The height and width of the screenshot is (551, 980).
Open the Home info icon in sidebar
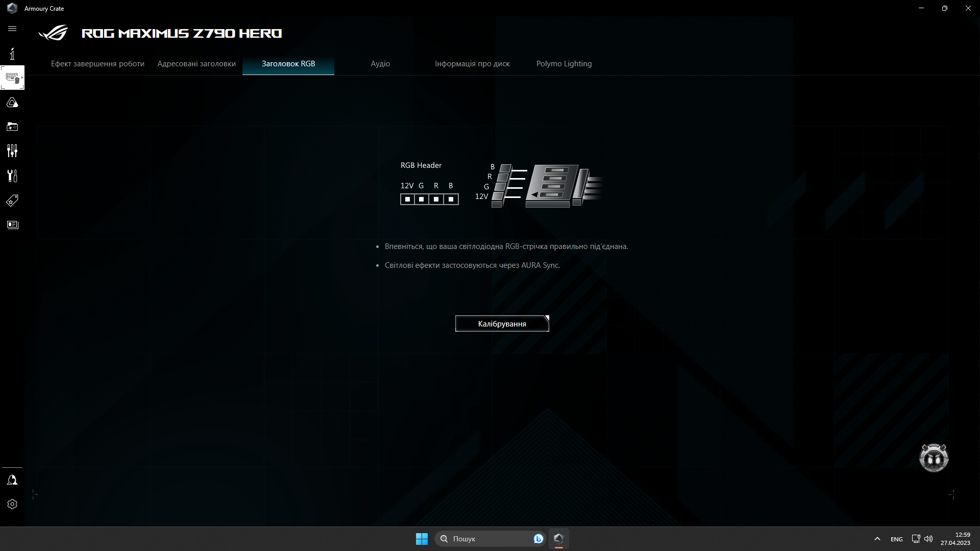(12, 54)
